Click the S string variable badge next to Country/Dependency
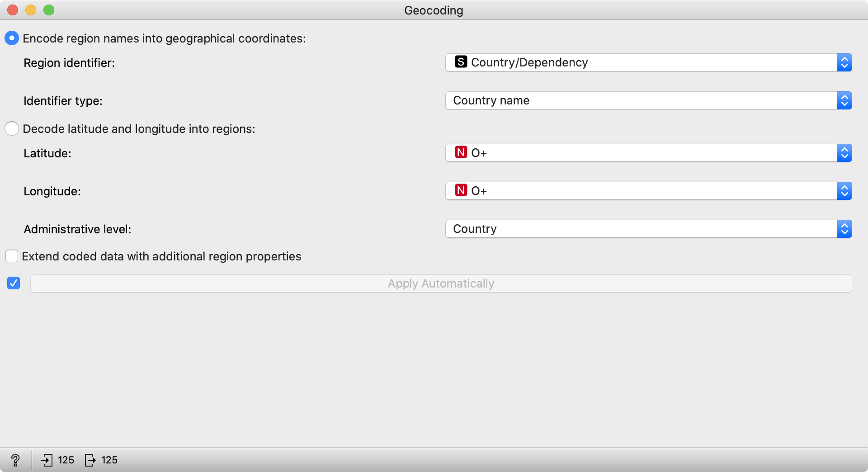This screenshot has height=472, width=868. 461,62
